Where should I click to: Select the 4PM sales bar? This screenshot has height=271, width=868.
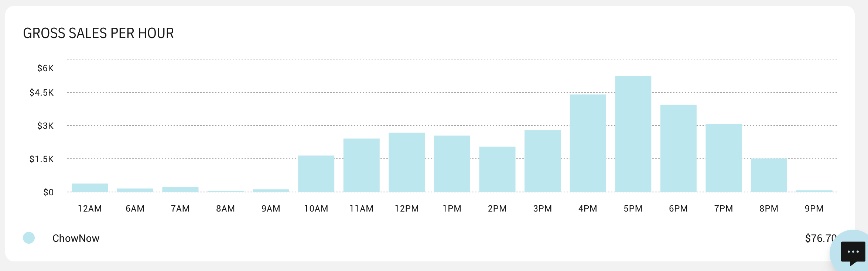(x=588, y=143)
